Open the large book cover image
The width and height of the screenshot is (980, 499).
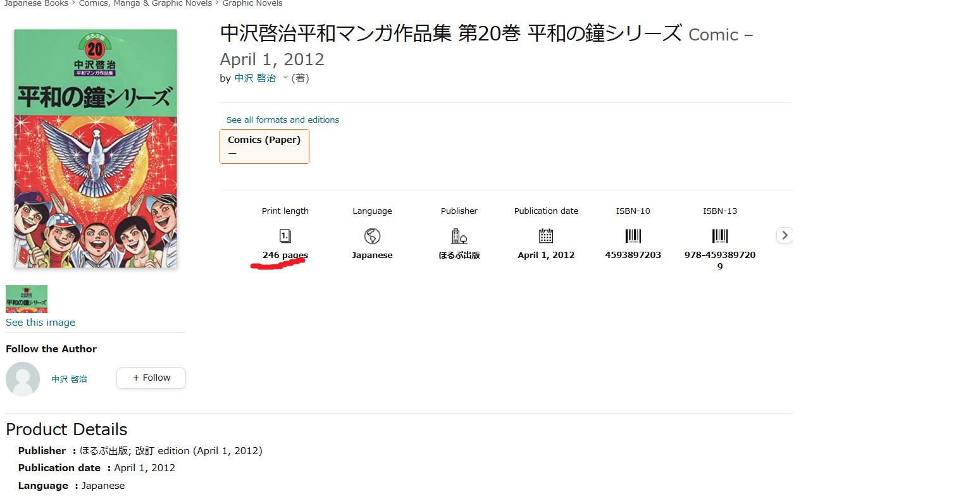click(96, 149)
